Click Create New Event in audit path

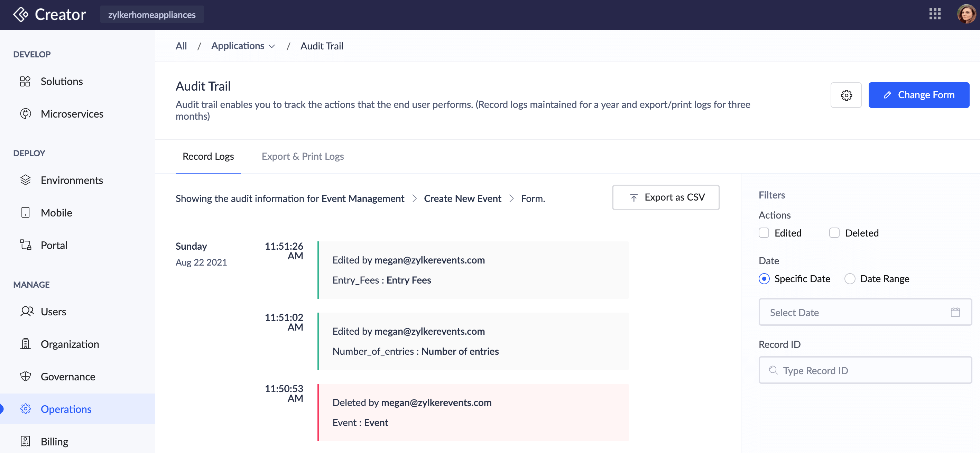[463, 198]
